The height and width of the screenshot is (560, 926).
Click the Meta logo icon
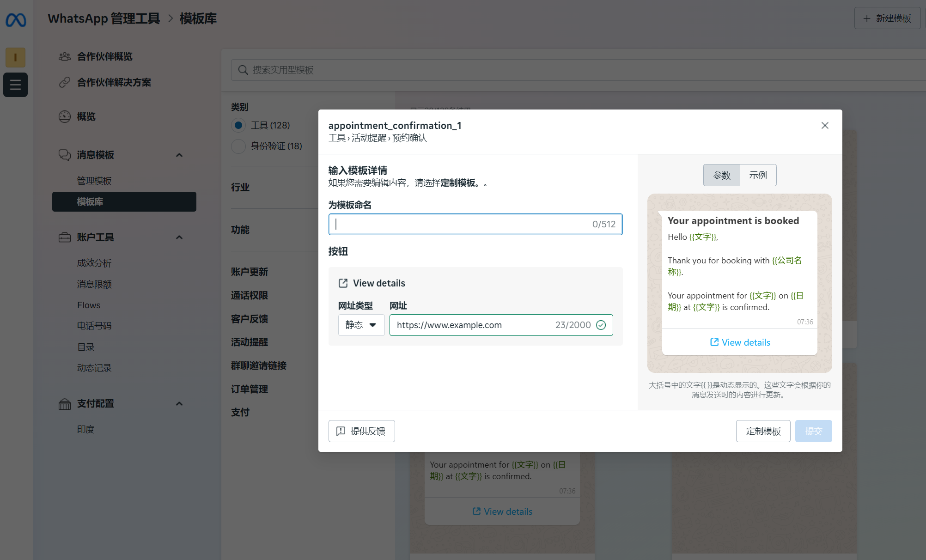click(x=16, y=20)
